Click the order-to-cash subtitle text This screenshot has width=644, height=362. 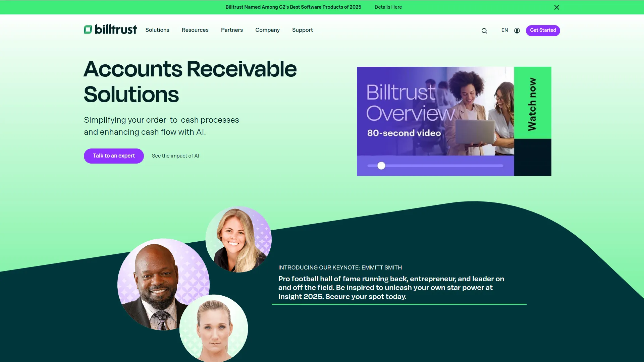coord(161,126)
